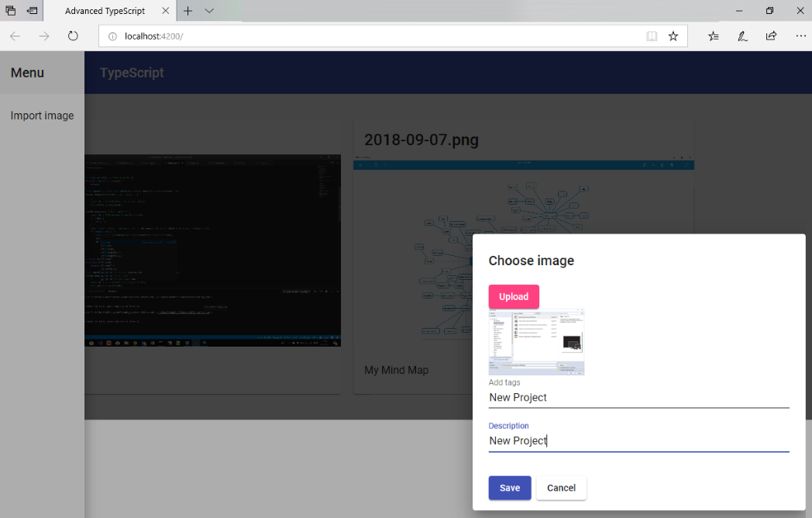Image resolution: width=812 pixels, height=518 pixels.
Task: Select the Advanced TypeScript tab
Action: click(105, 11)
